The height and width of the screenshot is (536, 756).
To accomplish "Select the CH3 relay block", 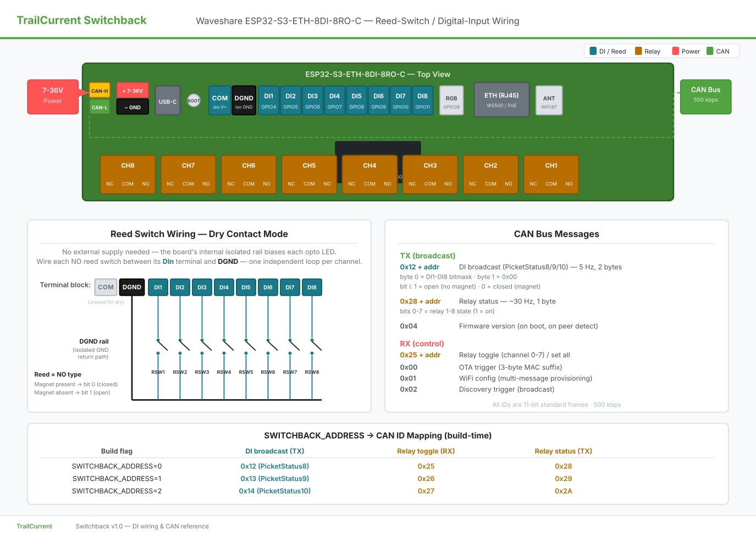I will tap(430, 174).
